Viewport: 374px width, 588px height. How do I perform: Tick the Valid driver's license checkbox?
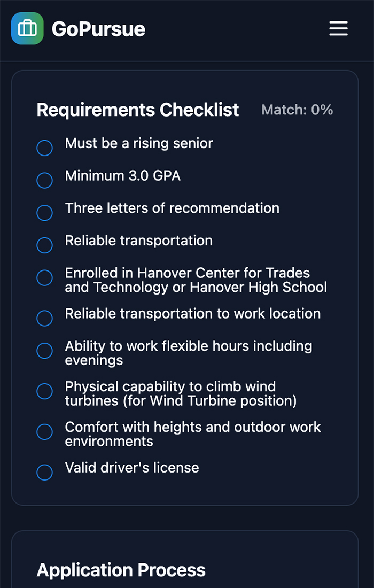(44, 472)
